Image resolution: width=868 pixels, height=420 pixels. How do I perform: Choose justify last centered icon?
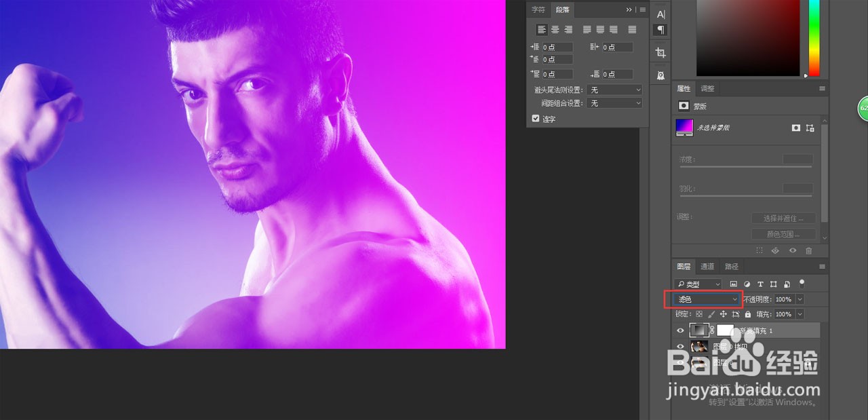(x=600, y=30)
